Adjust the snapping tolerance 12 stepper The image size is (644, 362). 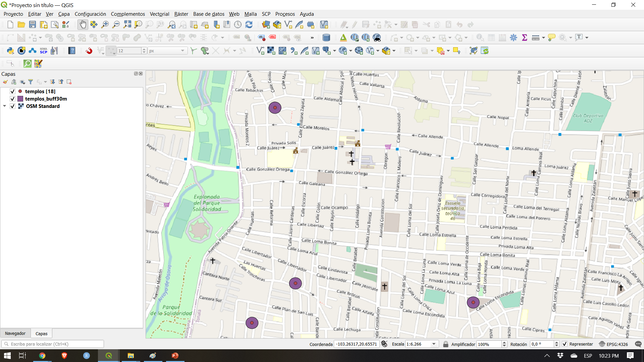point(144,51)
